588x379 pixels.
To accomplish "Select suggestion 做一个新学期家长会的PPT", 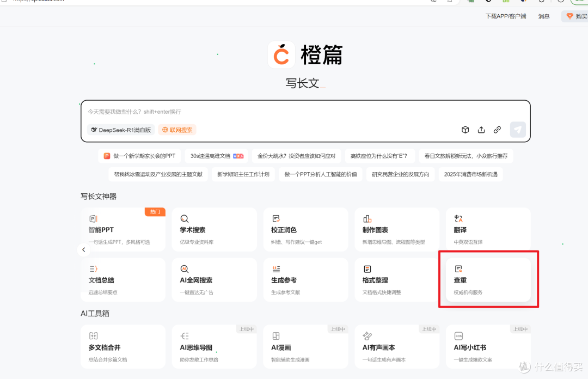I will pyautogui.click(x=139, y=156).
